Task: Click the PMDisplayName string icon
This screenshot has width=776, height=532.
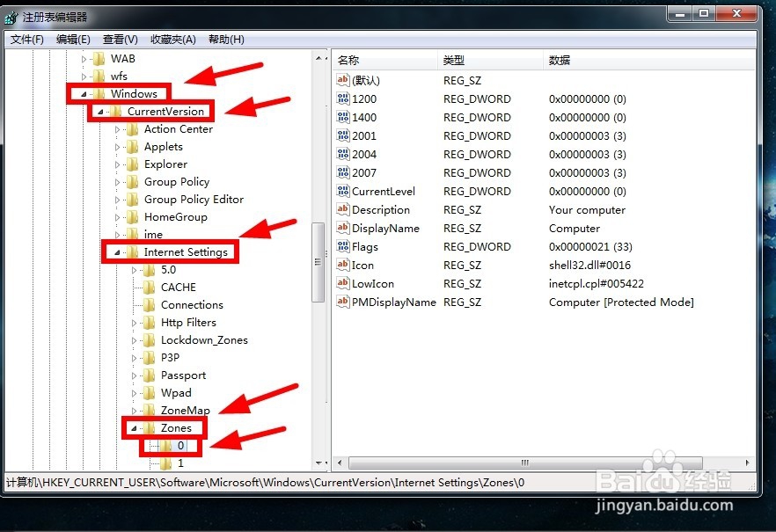Action: click(x=343, y=302)
